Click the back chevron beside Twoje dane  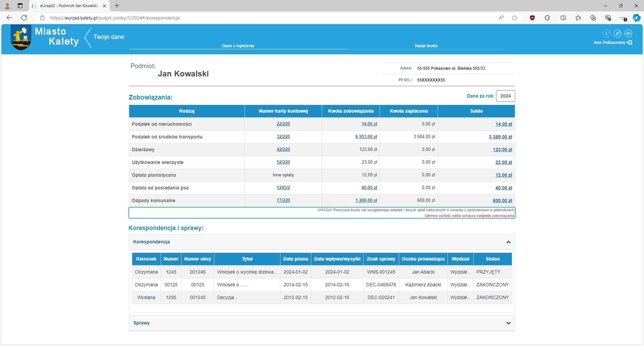click(88, 37)
